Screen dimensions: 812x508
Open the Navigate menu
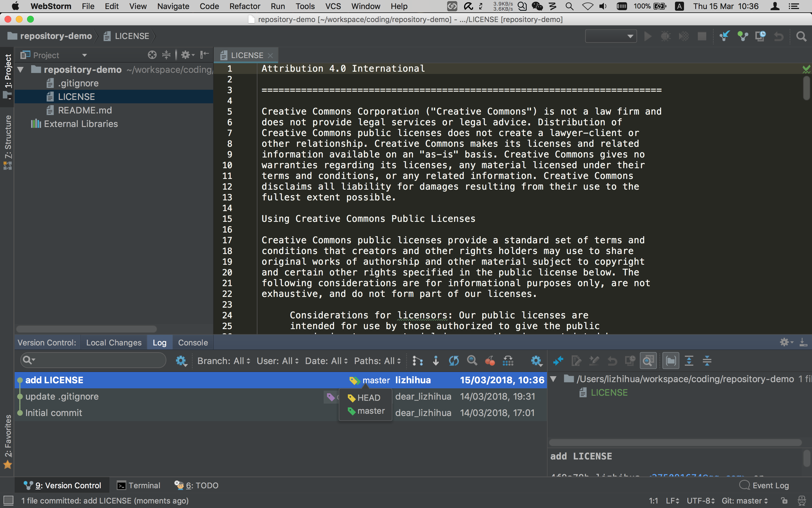click(x=173, y=6)
